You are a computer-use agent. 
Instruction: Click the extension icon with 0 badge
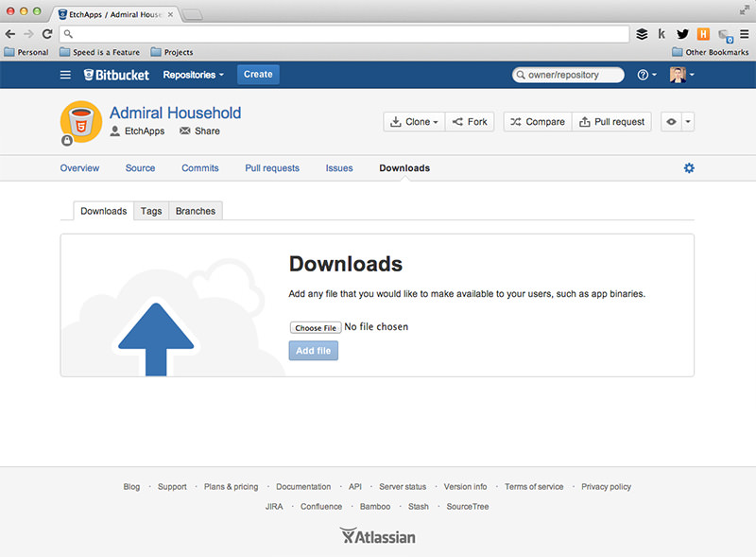(x=726, y=36)
